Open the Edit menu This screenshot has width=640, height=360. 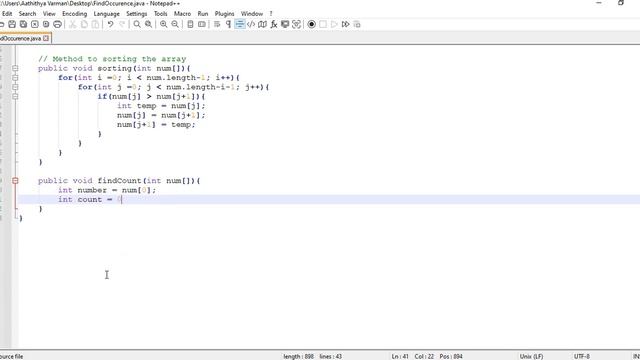tap(7, 13)
